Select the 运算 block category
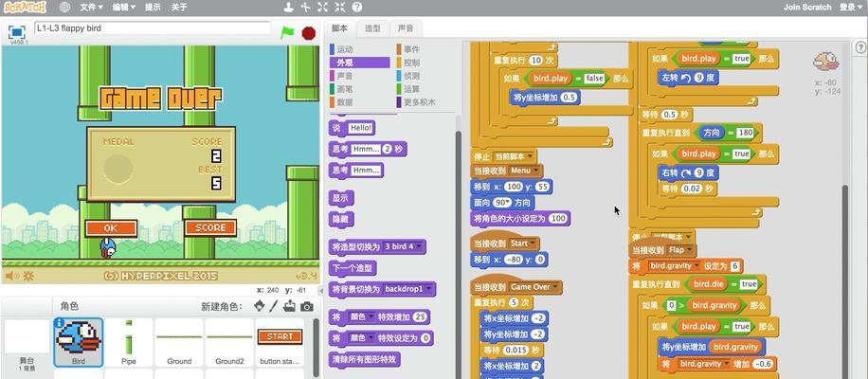This screenshot has height=379, width=868. (x=426, y=88)
